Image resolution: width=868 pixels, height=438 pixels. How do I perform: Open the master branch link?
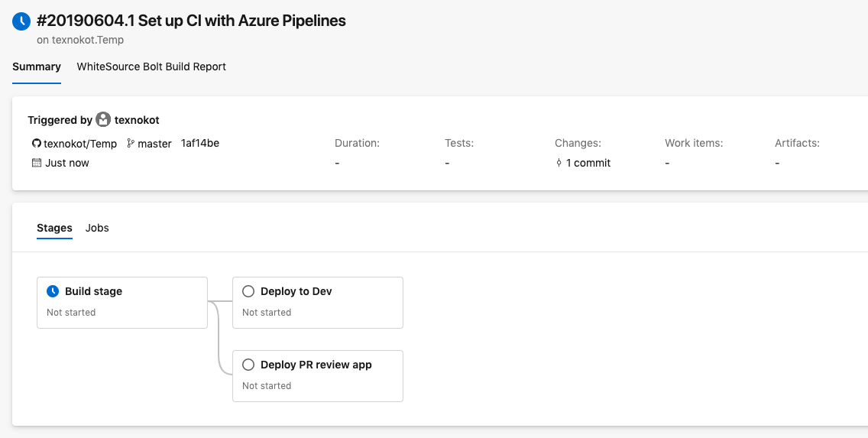pos(154,144)
